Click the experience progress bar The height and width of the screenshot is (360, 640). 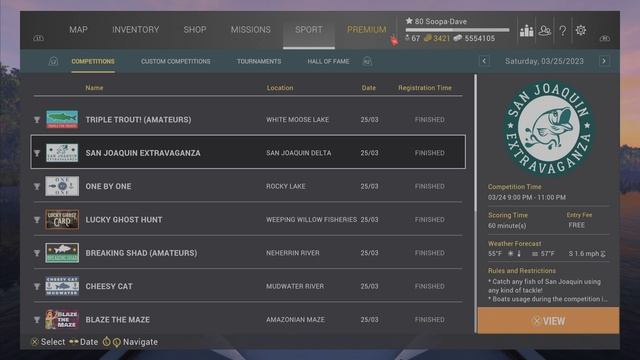click(457, 30)
